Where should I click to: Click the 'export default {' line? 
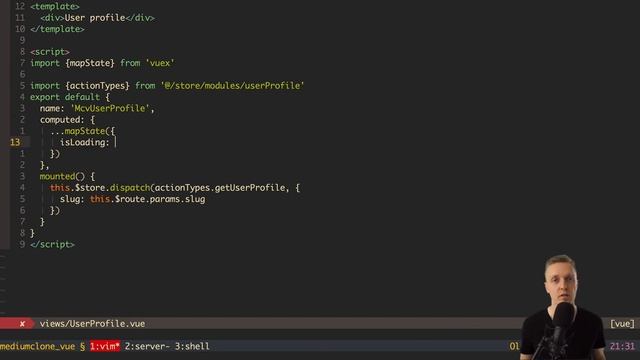(70, 97)
